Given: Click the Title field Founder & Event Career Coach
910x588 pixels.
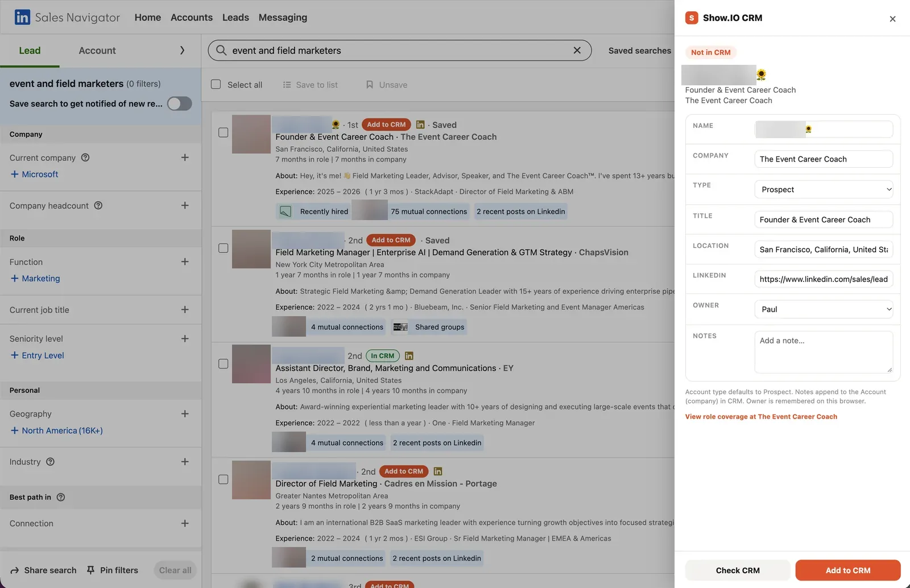Looking at the screenshot, I should (x=824, y=220).
